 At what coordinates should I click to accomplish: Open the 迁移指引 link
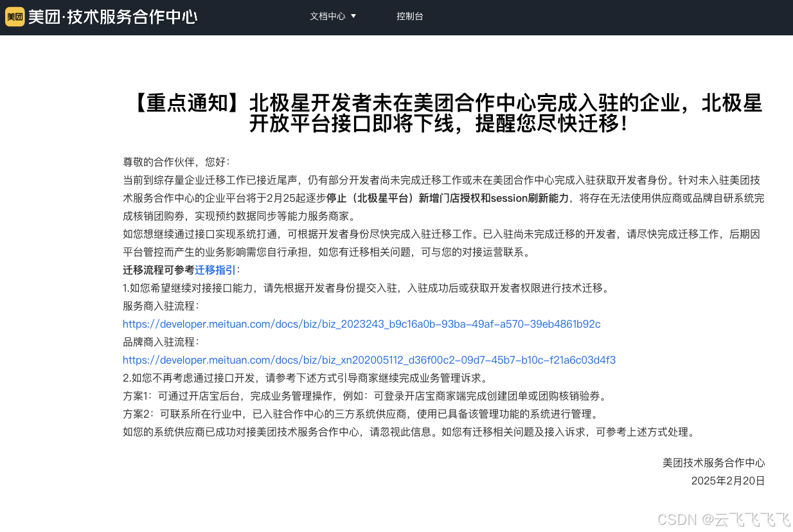[215, 270]
